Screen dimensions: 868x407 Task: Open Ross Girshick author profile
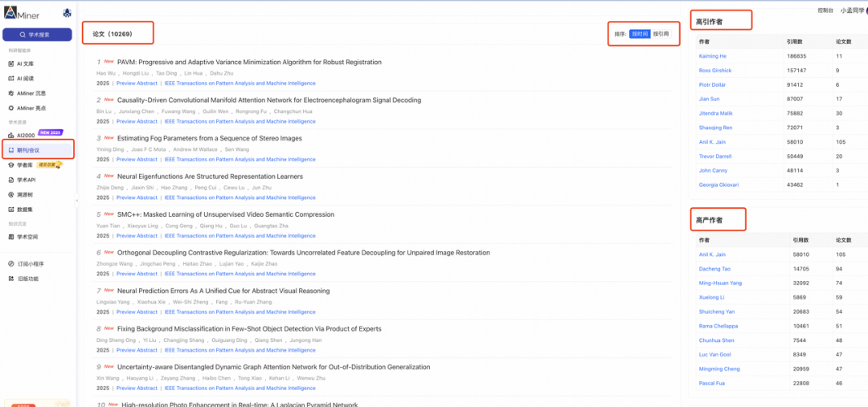point(714,71)
